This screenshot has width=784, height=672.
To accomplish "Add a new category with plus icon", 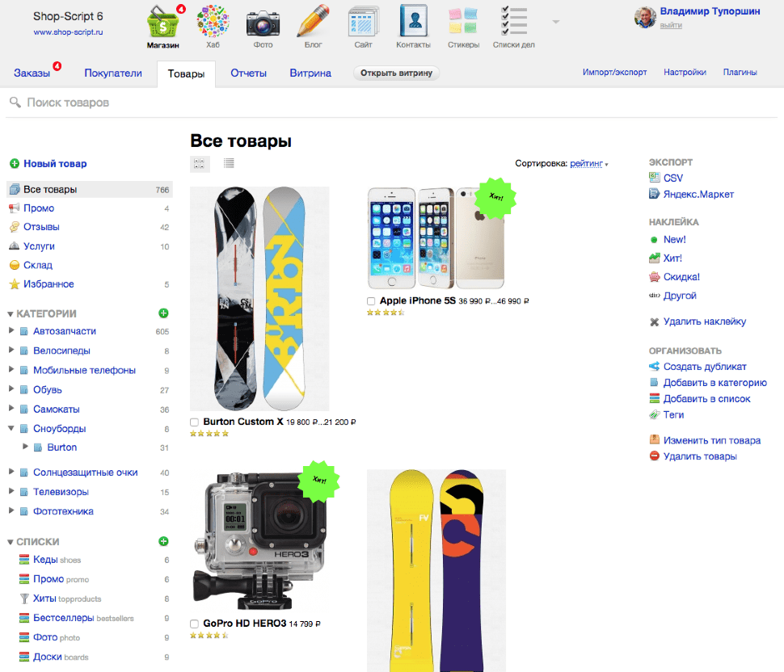I will 163,313.
